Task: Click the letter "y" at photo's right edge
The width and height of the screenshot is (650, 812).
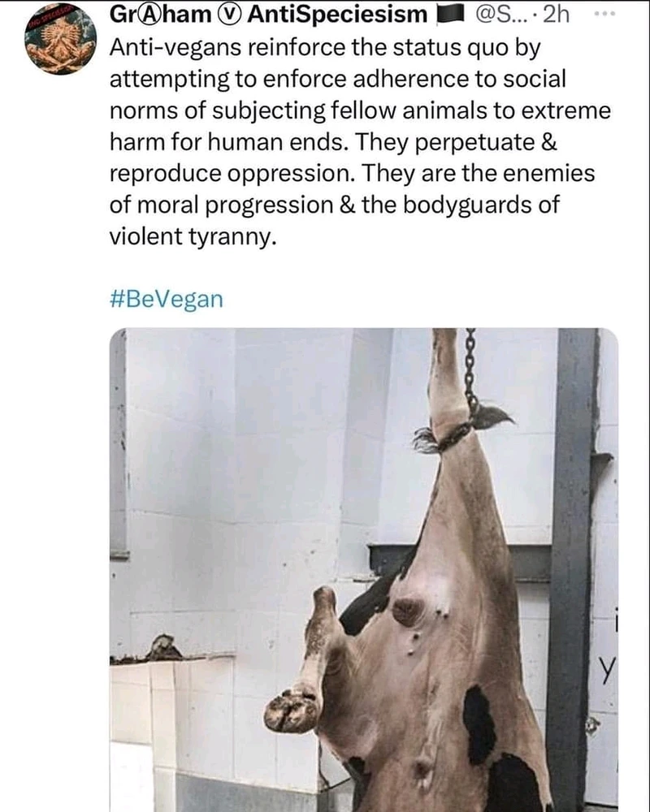Action: [x=608, y=672]
